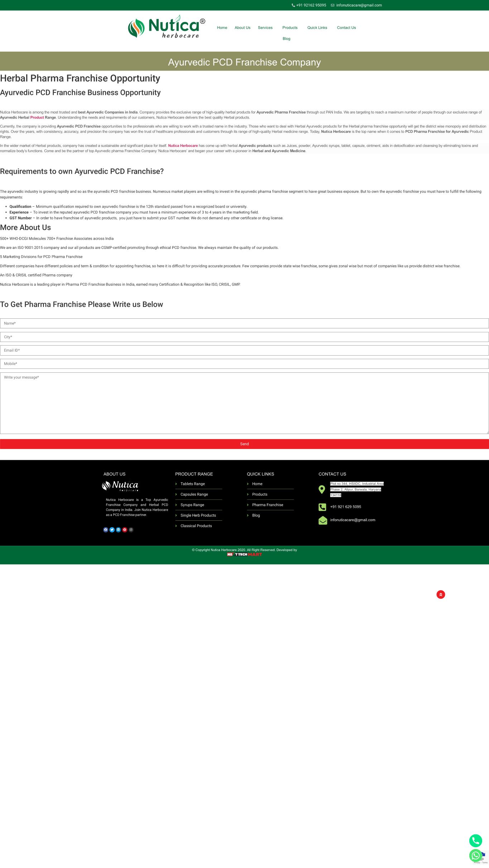Click the red scroll-to-top arrow button
489x868 pixels.
point(441,594)
